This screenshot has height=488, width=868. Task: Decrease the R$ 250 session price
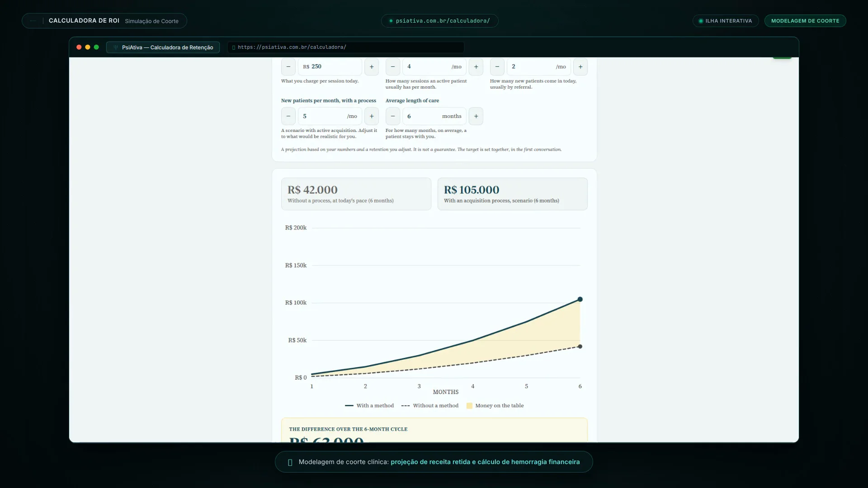[x=288, y=67]
